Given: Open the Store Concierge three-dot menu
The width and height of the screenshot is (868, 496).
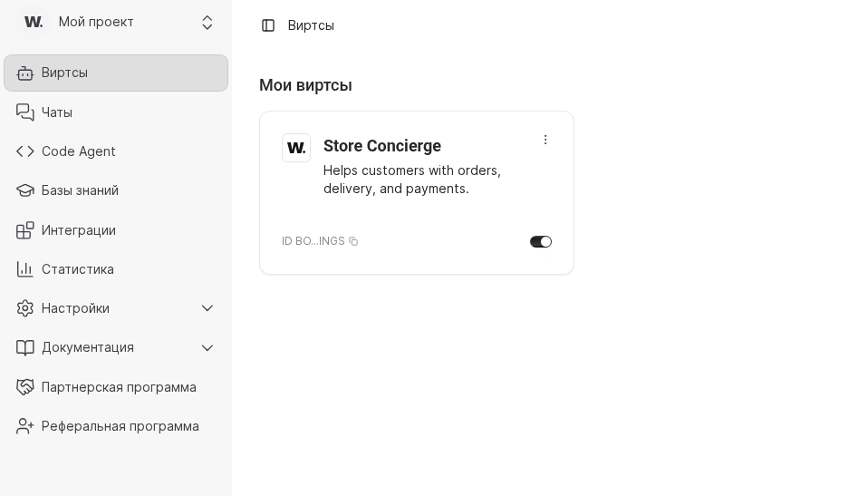Looking at the screenshot, I should [x=545, y=140].
